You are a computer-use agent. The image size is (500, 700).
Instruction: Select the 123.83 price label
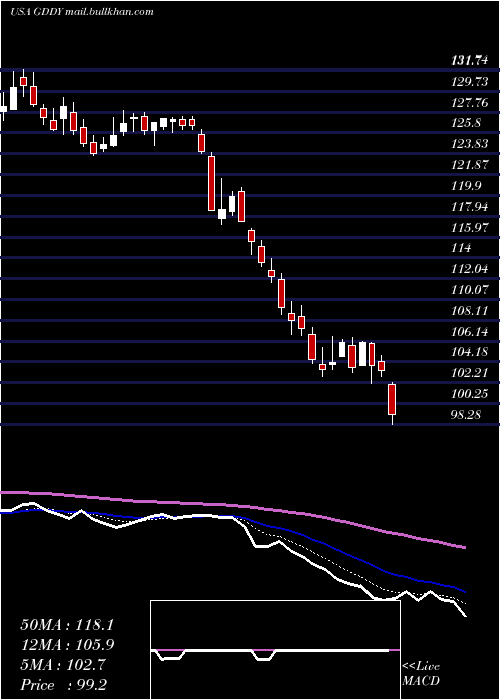[x=469, y=143]
